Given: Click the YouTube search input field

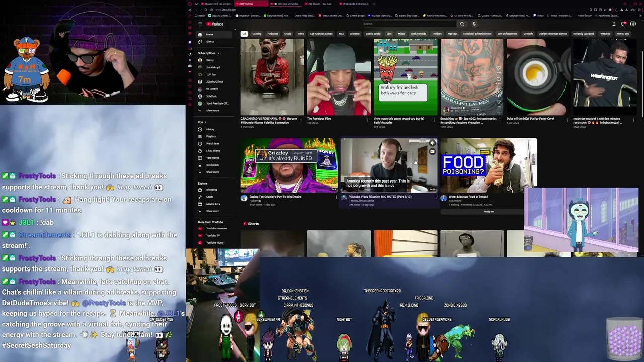Looking at the screenshot, I should tap(410, 24).
